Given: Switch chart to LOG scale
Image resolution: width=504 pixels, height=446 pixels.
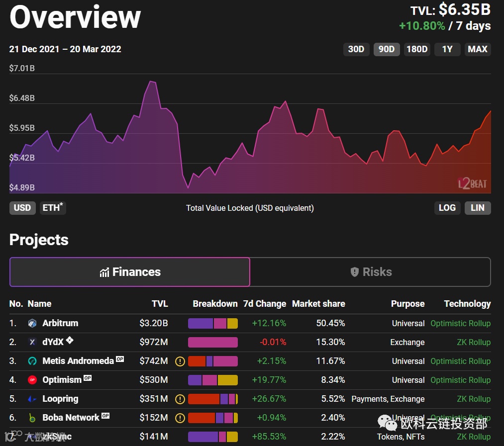Looking at the screenshot, I should click(x=447, y=208).
